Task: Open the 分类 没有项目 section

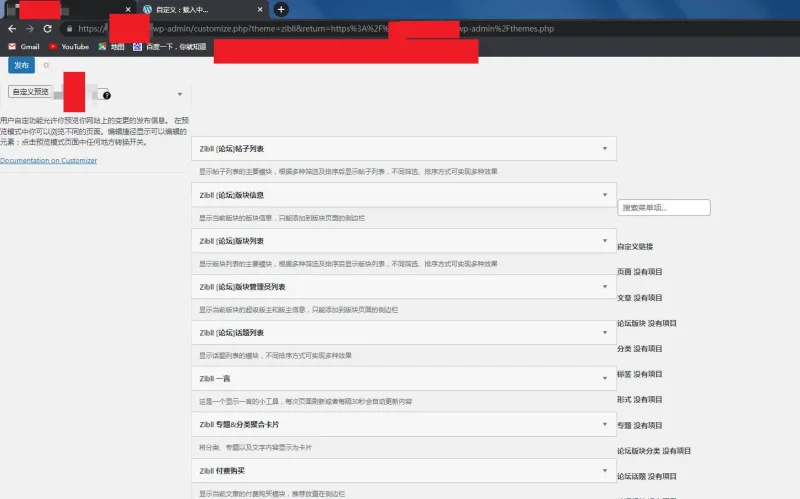Action: 640,348
